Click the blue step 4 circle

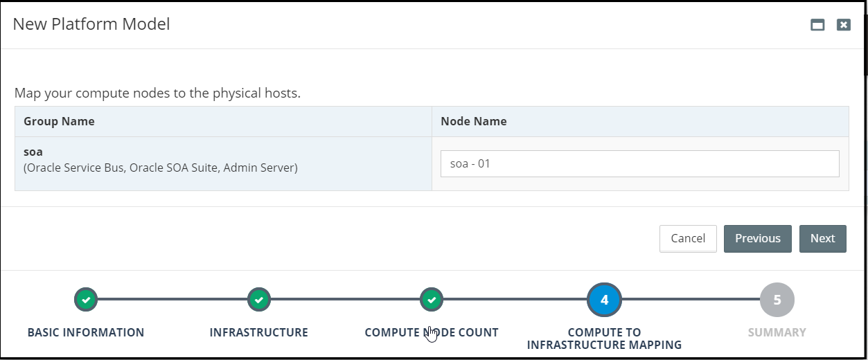(604, 300)
